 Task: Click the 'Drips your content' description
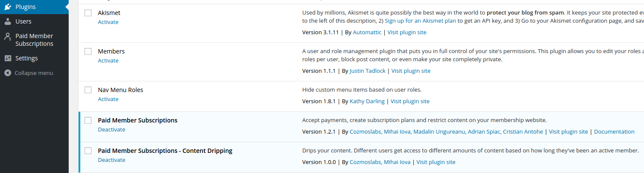pyautogui.click(x=471, y=151)
